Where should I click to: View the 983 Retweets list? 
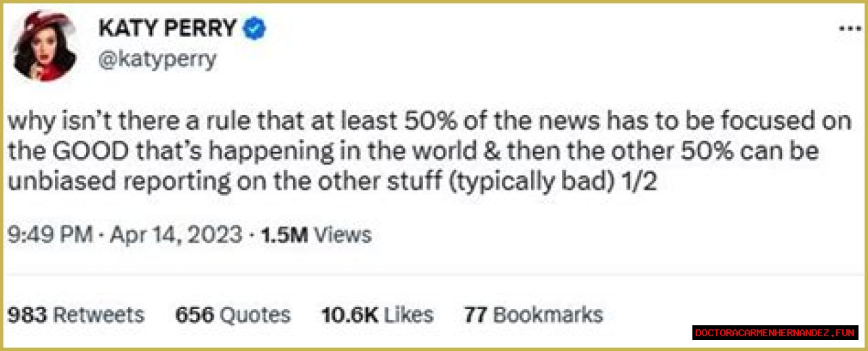point(76,314)
